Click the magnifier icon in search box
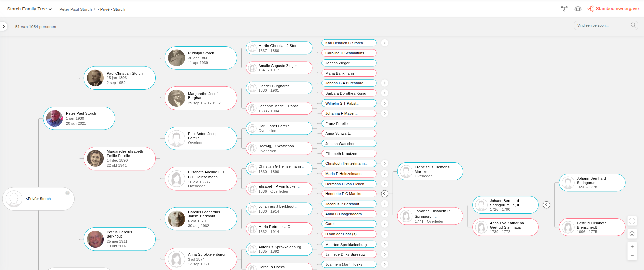Screen dimensions: 644x270 point(633,25)
